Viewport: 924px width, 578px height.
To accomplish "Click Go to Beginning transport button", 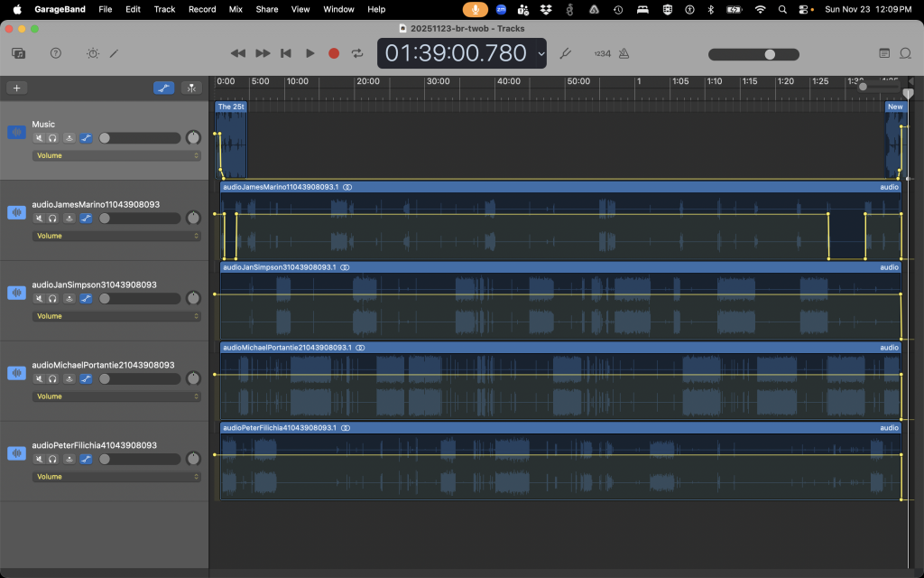I will (x=286, y=53).
